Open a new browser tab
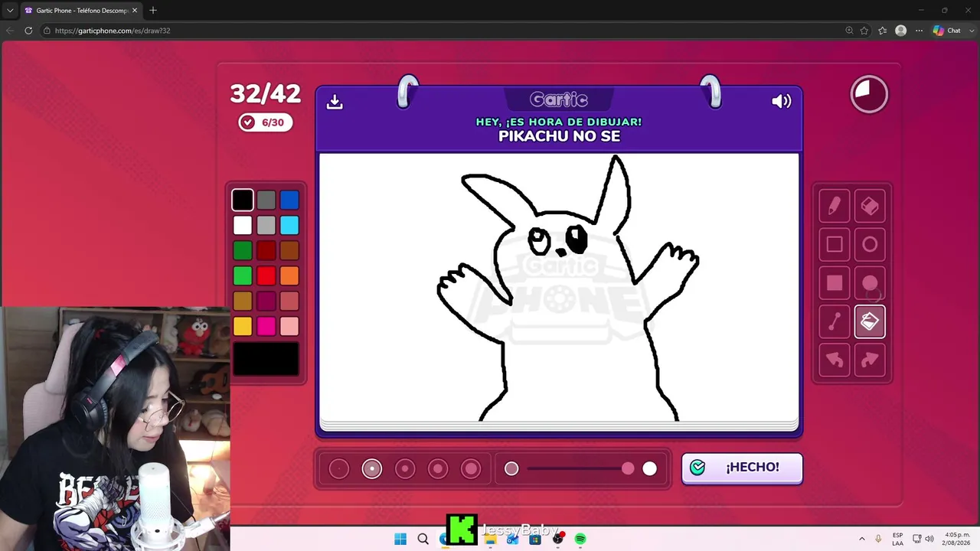The width and height of the screenshot is (980, 551). click(153, 10)
